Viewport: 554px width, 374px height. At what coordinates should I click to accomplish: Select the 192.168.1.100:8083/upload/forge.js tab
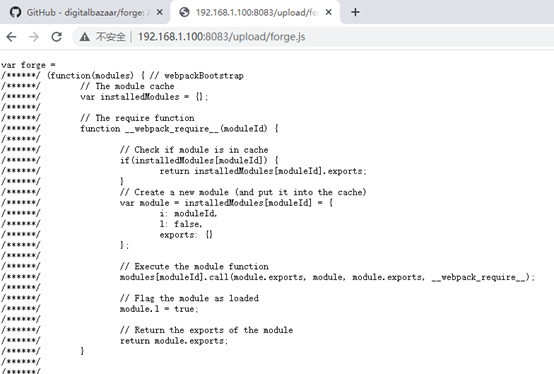(x=255, y=13)
